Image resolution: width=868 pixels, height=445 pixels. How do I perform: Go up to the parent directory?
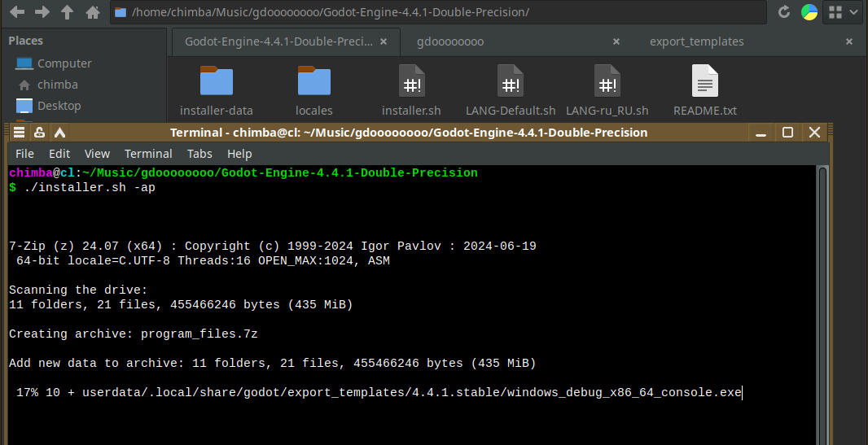[68, 12]
